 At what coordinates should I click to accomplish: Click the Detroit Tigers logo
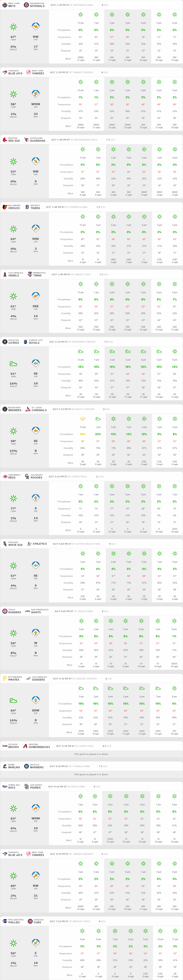point(27,207)
